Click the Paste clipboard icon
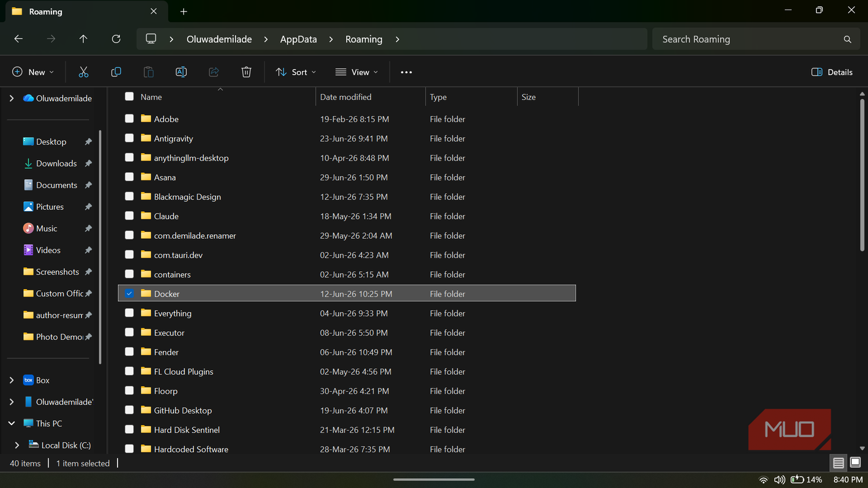 pos(149,72)
